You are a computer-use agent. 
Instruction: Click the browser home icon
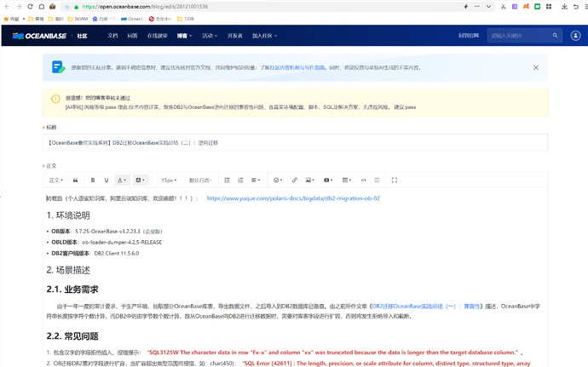pos(42,6)
